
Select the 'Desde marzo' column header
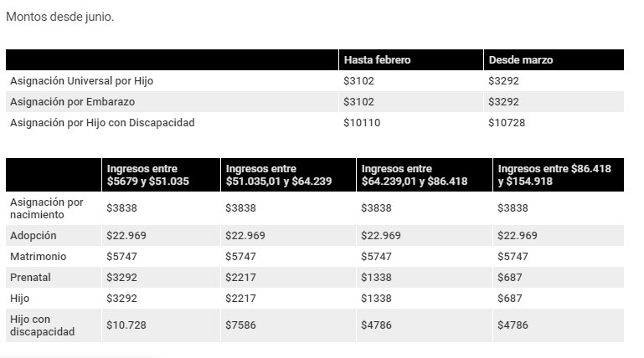[x=520, y=60]
